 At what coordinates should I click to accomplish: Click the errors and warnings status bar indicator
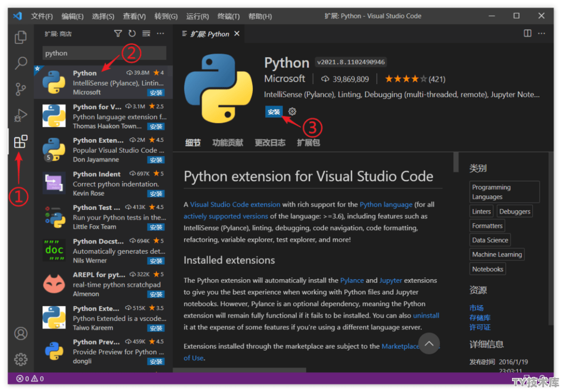[x=30, y=379]
